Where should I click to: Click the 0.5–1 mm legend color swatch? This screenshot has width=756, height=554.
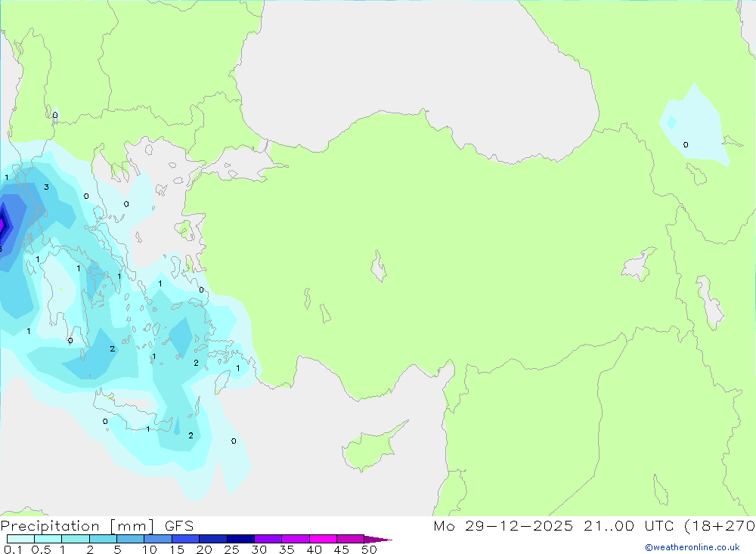[x=48, y=539]
